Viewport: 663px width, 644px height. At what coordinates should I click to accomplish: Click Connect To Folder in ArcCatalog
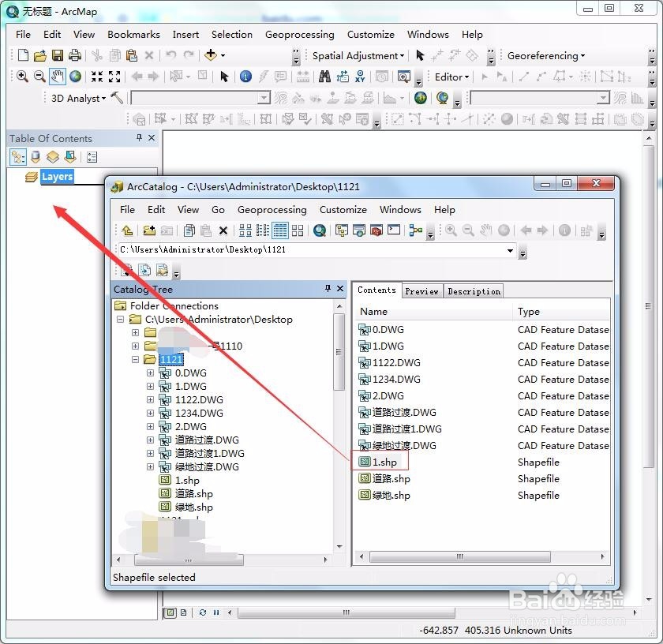tap(149, 230)
